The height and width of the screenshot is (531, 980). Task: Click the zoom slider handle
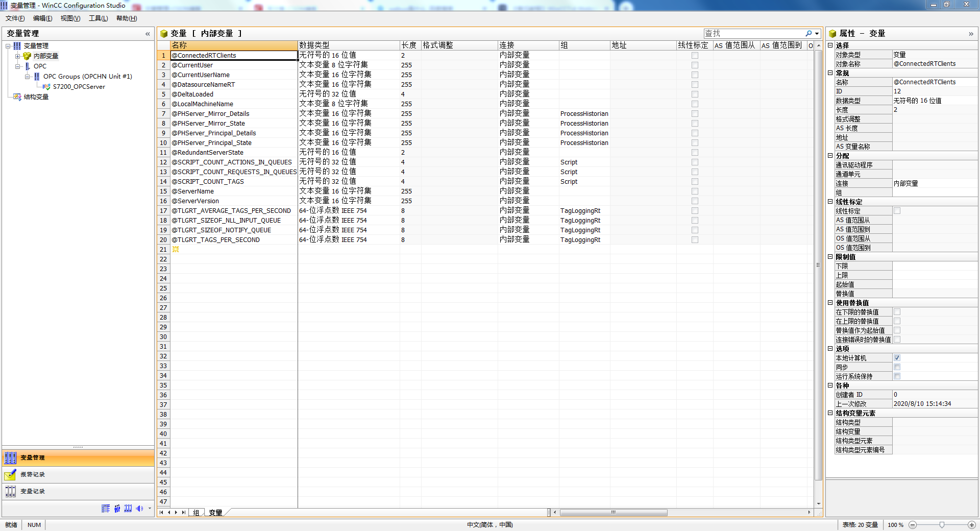point(942,525)
